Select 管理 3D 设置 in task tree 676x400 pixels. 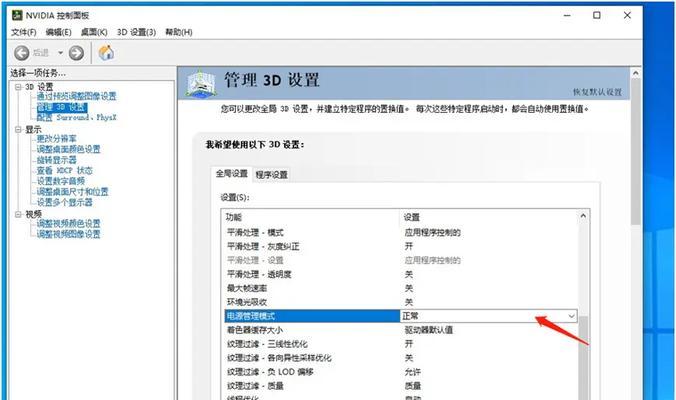pos(62,107)
